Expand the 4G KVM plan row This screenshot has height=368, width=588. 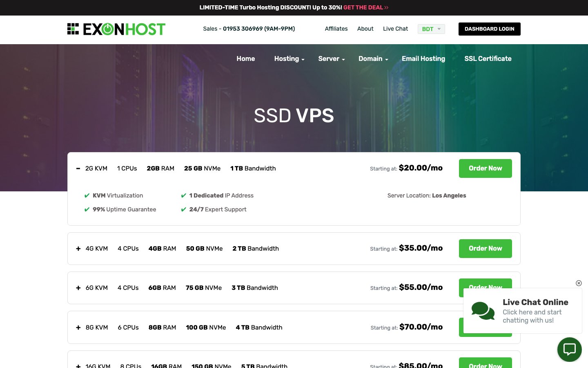(78, 249)
